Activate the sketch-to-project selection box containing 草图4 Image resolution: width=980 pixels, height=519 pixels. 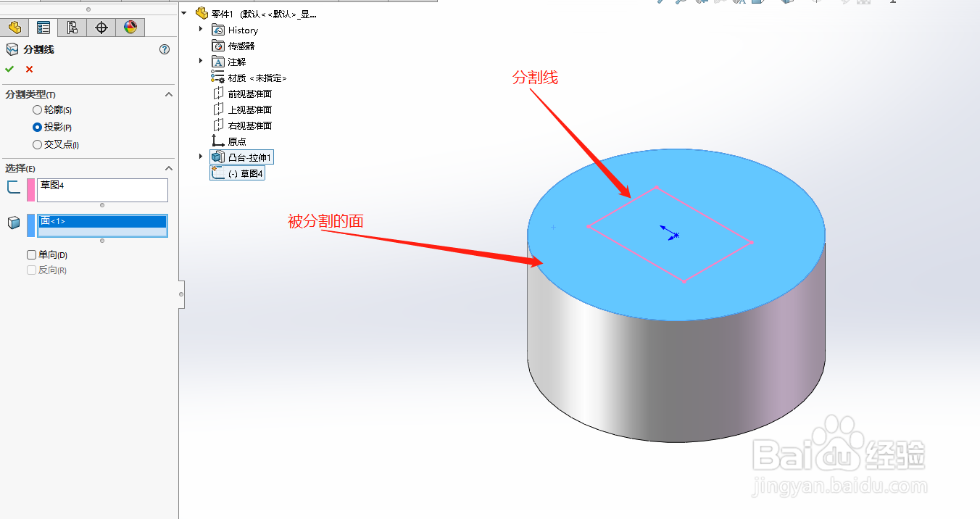102,190
